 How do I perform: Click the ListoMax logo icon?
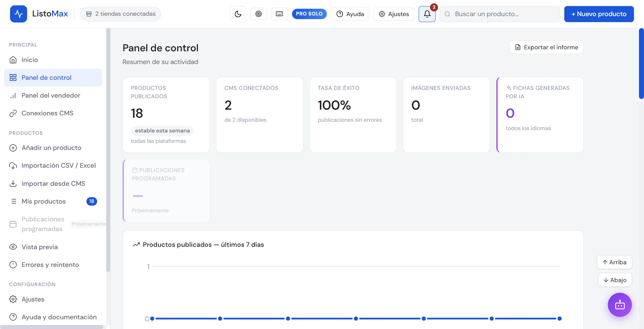[18, 14]
